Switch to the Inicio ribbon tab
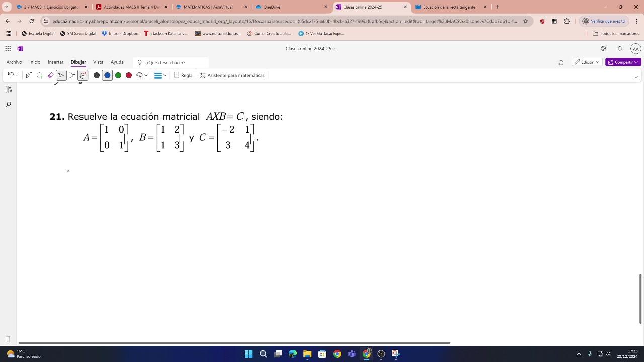This screenshot has height=362, width=644. tap(35, 62)
